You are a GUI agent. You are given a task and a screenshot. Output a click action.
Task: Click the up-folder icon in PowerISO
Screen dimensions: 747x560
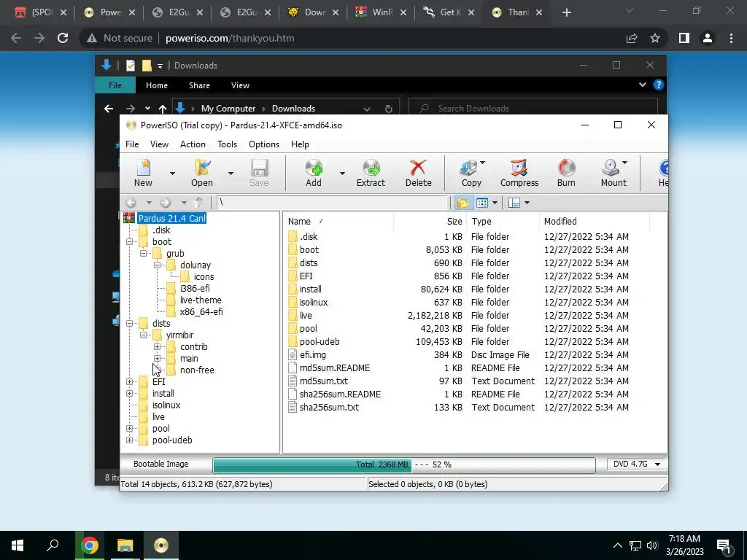[x=198, y=203]
